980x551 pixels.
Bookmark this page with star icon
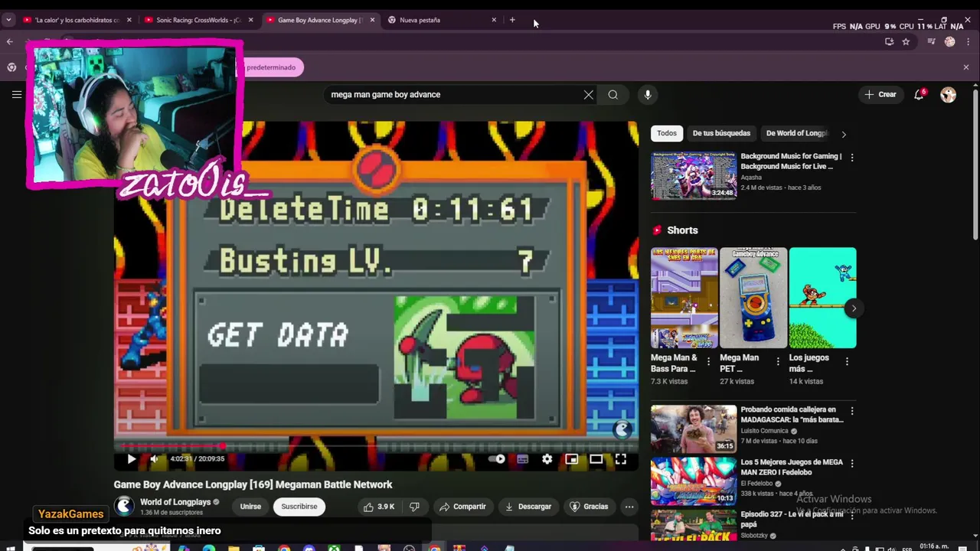coord(906,42)
